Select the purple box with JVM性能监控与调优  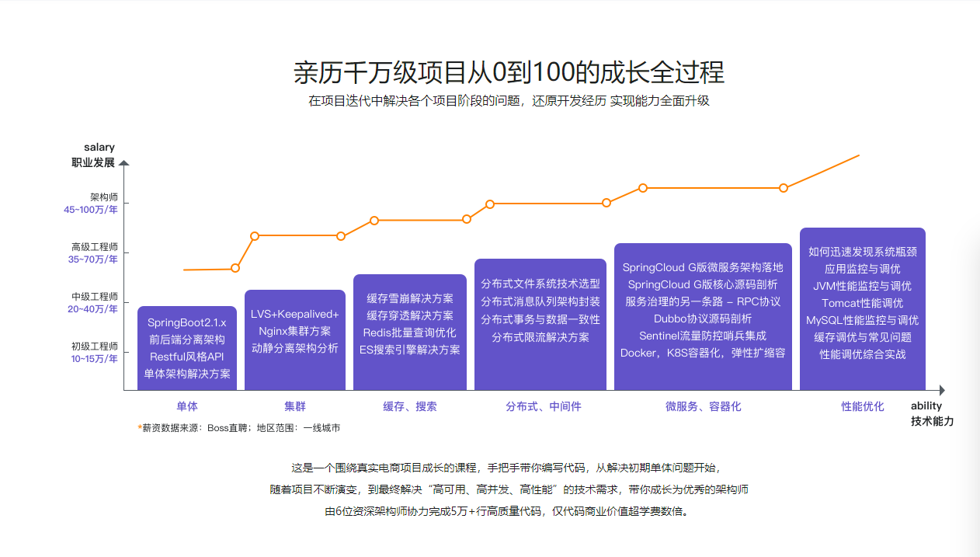(x=863, y=308)
